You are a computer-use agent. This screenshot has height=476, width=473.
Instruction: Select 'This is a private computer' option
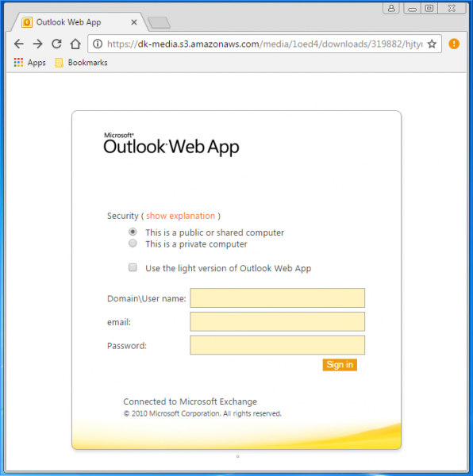point(133,244)
